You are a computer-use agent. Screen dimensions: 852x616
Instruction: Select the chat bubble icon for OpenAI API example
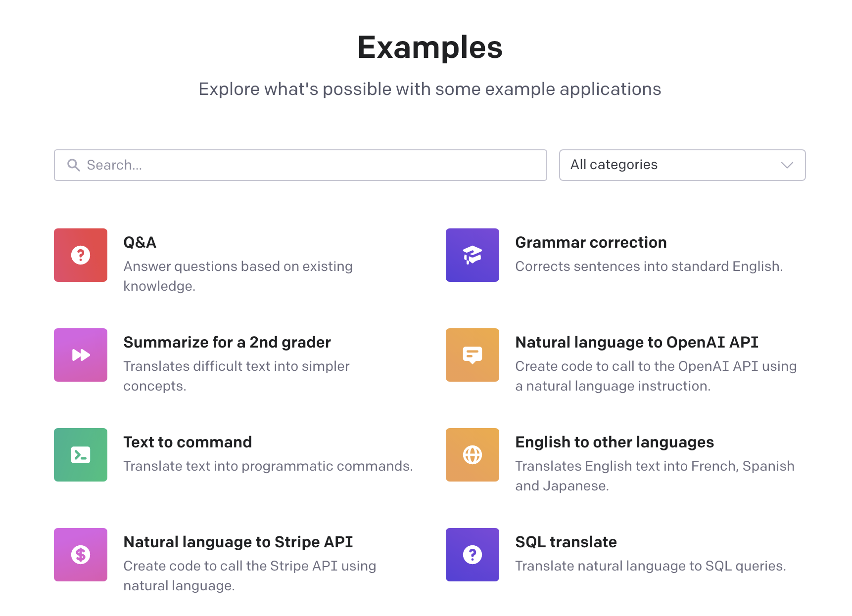pos(472,355)
